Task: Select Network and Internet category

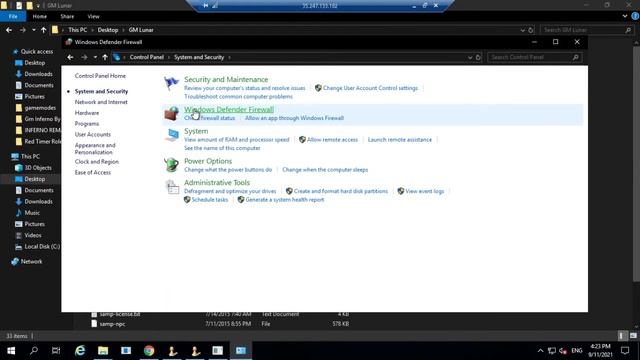Action: pos(101,102)
